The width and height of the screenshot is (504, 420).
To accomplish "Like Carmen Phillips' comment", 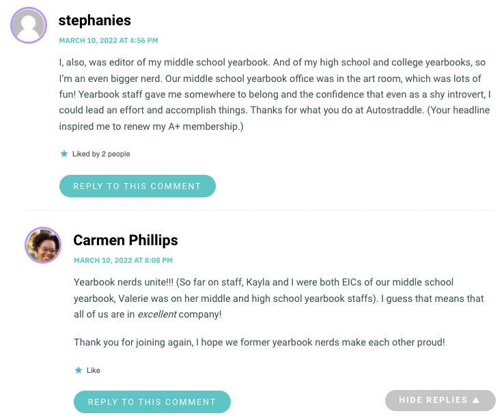I will pyautogui.click(x=87, y=370).
